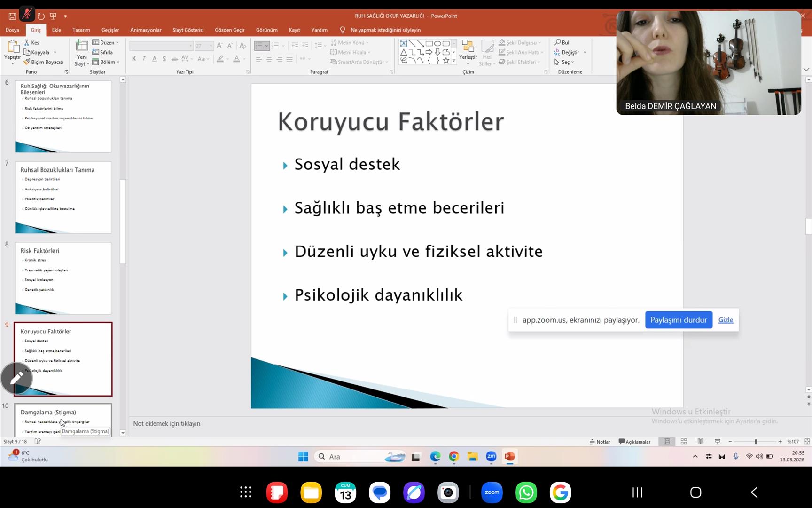
Task: Click the Yapıştır paste icon
Action: 13,47
